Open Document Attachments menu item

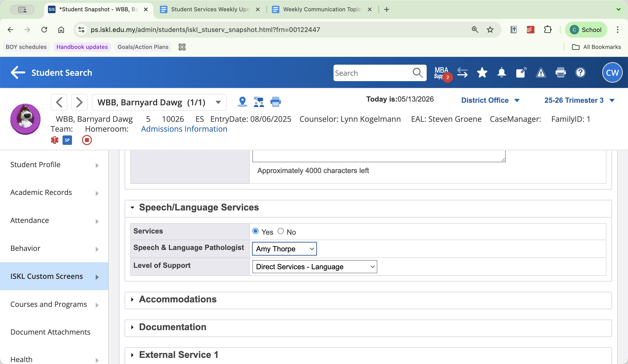tap(54, 332)
